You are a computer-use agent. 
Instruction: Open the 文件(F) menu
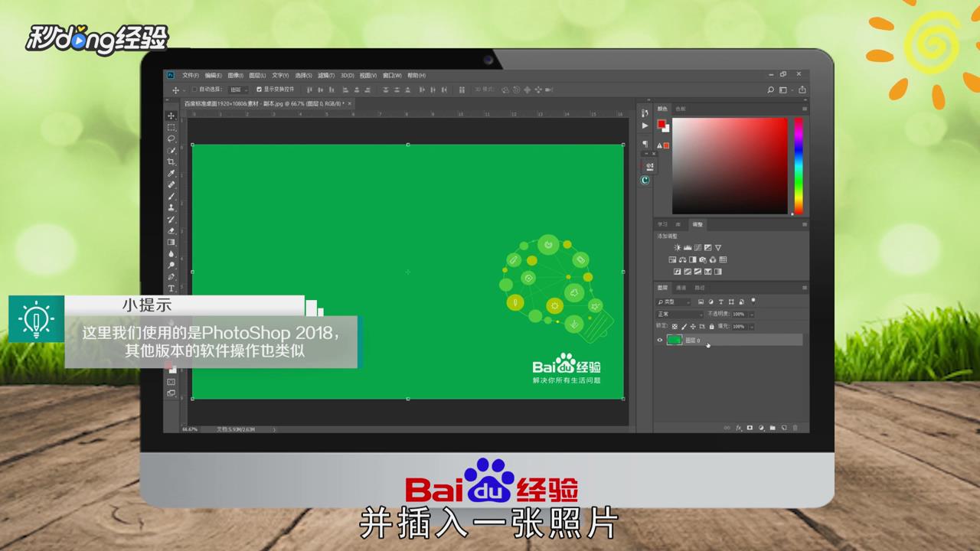pos(191,75)
